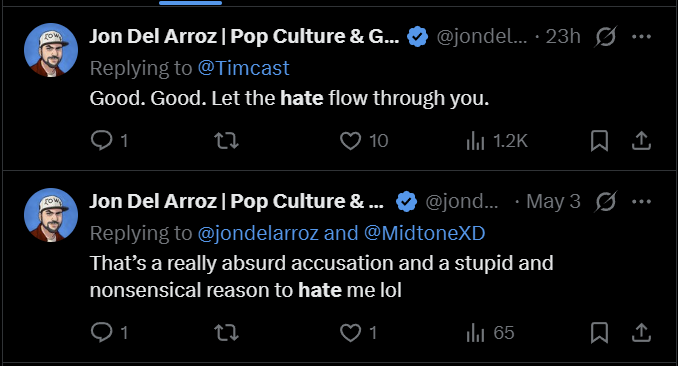Open more options on May 3 tweet
This screenshot has width=678, height=366.
tap(641, 201)
